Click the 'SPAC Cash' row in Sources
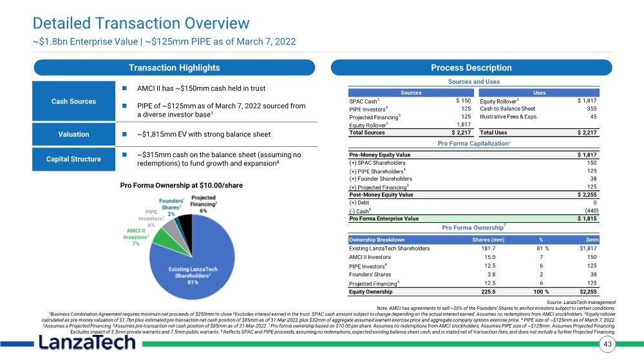The image size is (644, 362). pyautogui.click(x=411, y=101)
